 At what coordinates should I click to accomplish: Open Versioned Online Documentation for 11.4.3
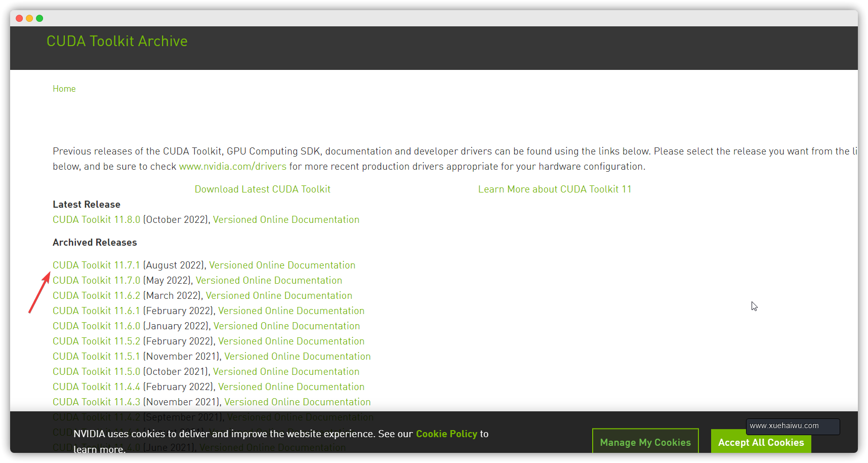click(x=298, y=402)
